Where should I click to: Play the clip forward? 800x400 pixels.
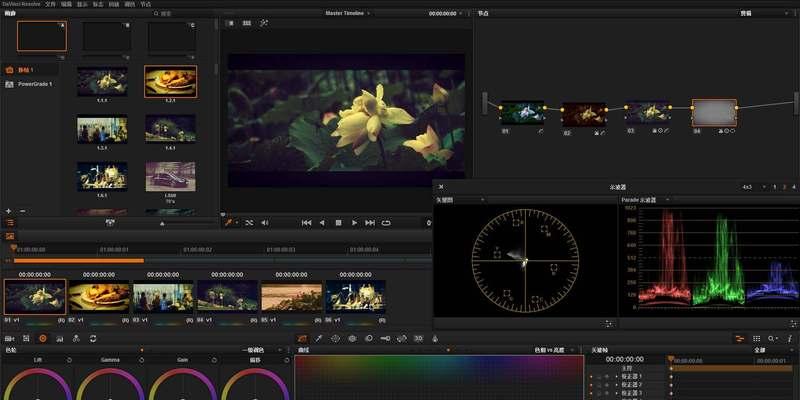[354, 222]
